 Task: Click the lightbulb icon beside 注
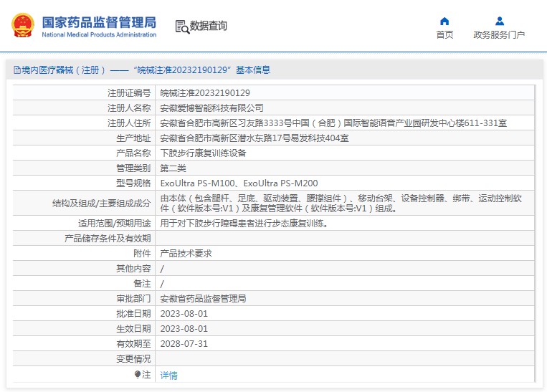[x=138, y=375]
